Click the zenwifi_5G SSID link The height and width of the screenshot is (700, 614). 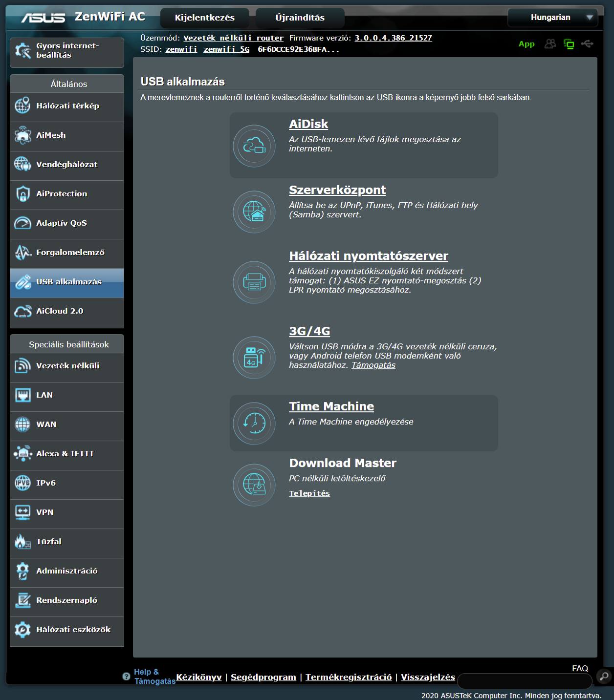pos(227,49)
